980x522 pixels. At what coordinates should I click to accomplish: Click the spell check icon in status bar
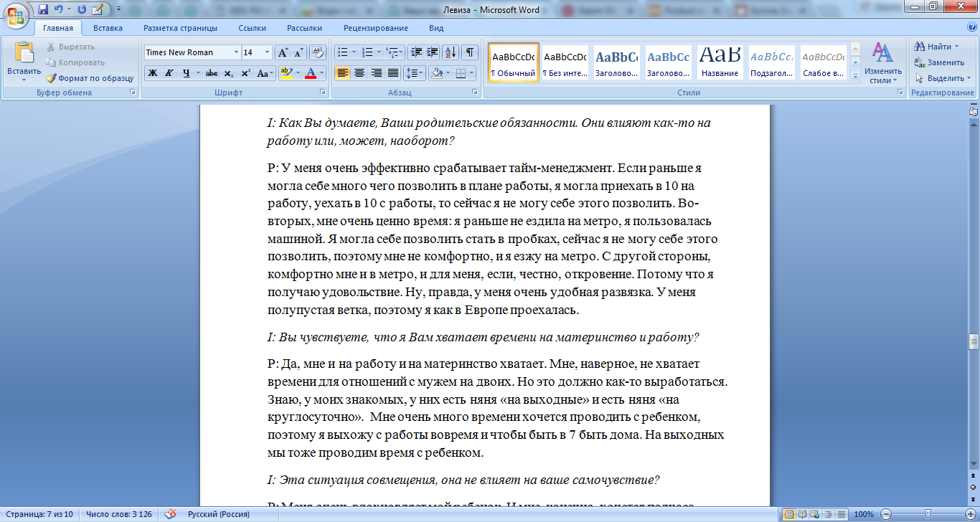pos(171,514)
